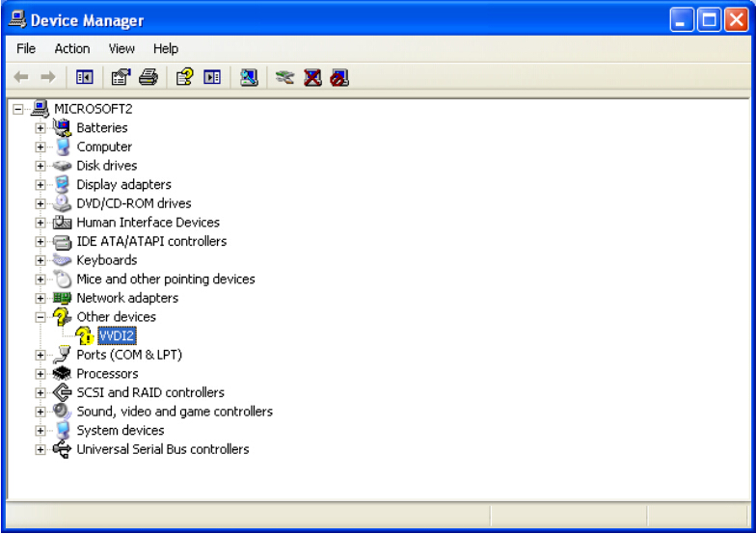
Task: Select the MICROSOFT2 computer name
Action: [x=93, y=109]
